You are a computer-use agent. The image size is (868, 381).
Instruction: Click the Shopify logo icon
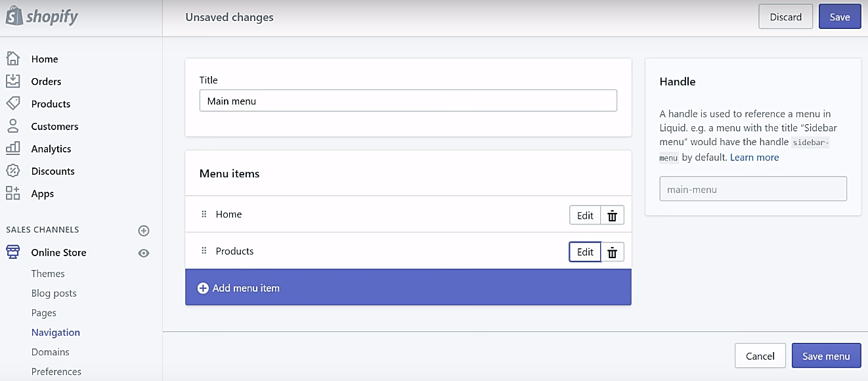pos(14,16)
